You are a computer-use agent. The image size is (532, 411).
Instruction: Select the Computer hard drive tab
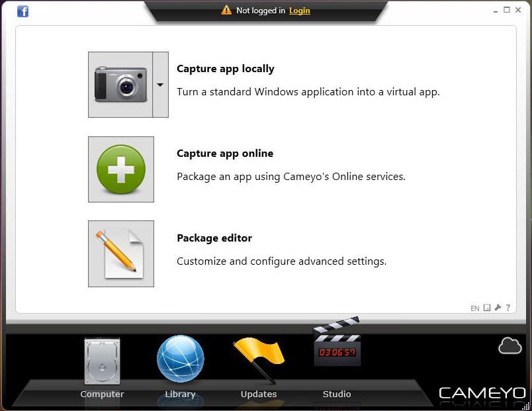tap(102, 368)
